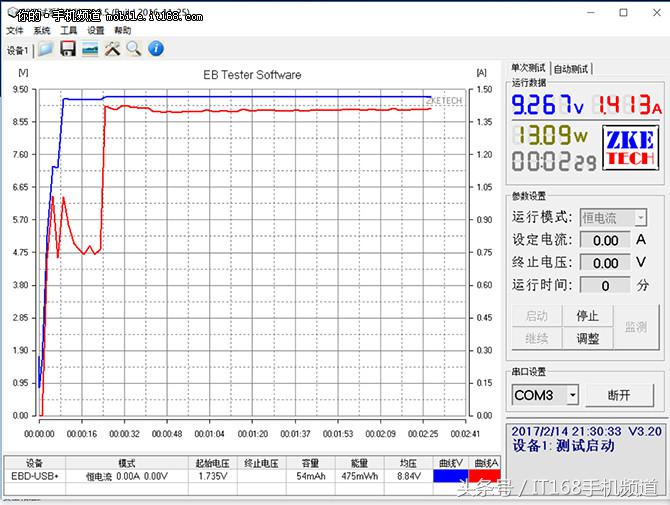This screenshot has height=505, width=670.
Task: Open the 设置 menu
Action: click(x=95, y=31)
